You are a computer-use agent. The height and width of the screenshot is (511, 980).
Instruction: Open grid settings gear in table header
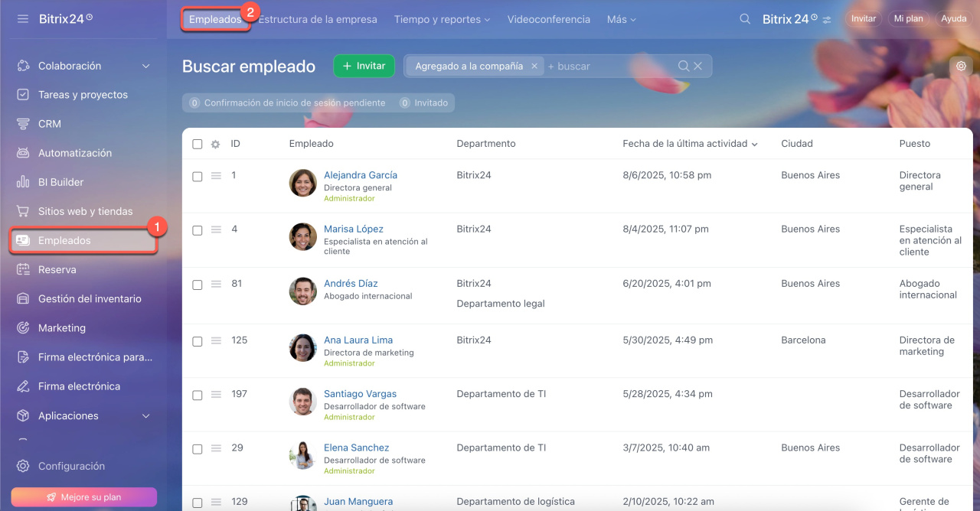[x=216, y=144]
